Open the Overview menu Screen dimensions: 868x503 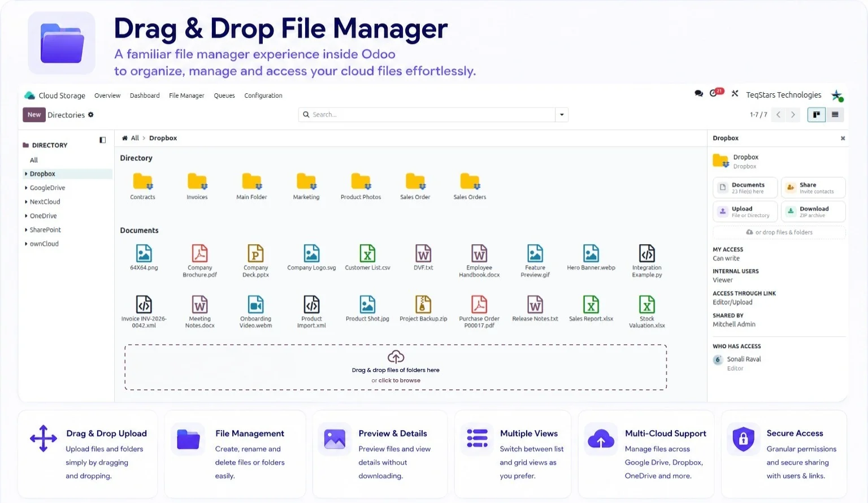(107, 96)
